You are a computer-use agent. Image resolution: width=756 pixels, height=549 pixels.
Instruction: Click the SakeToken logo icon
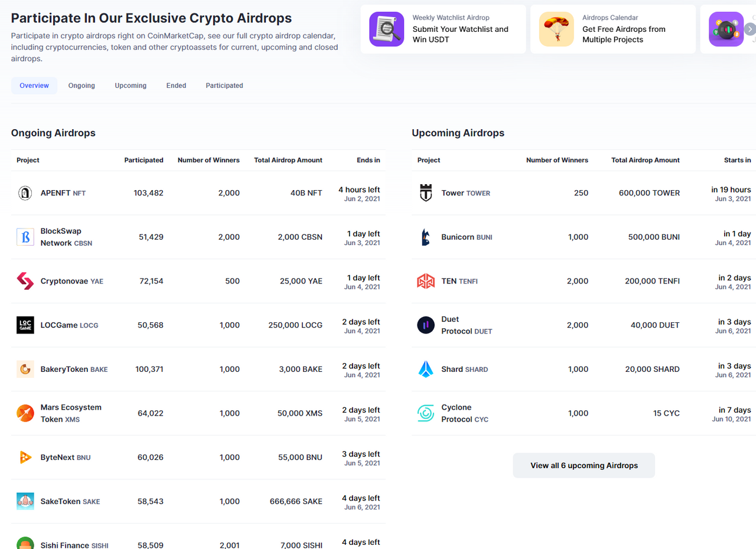(x=25, y=501)
